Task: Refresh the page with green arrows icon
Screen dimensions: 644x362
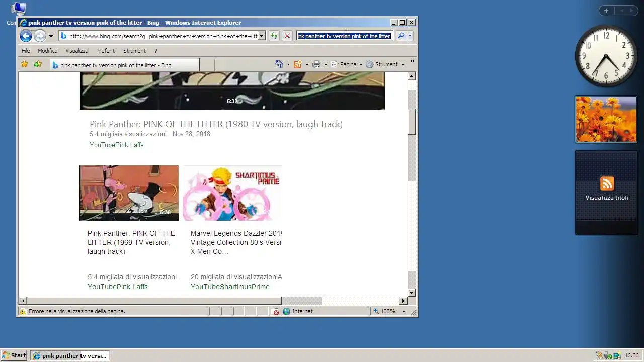Action: coord(274,36)
